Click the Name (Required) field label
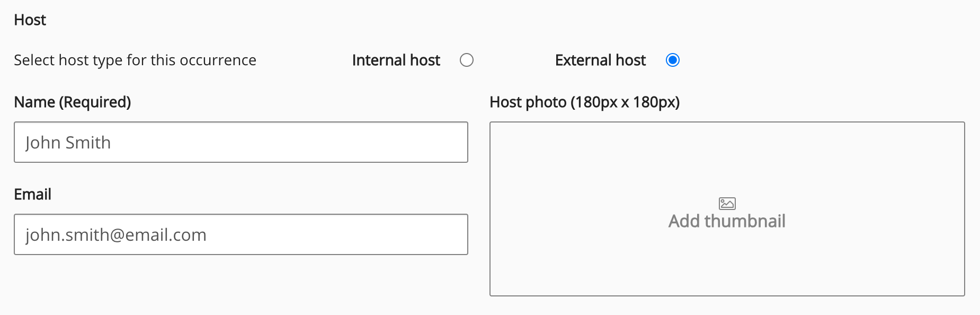This screenshot has width=980, height=315. [72, 102]
